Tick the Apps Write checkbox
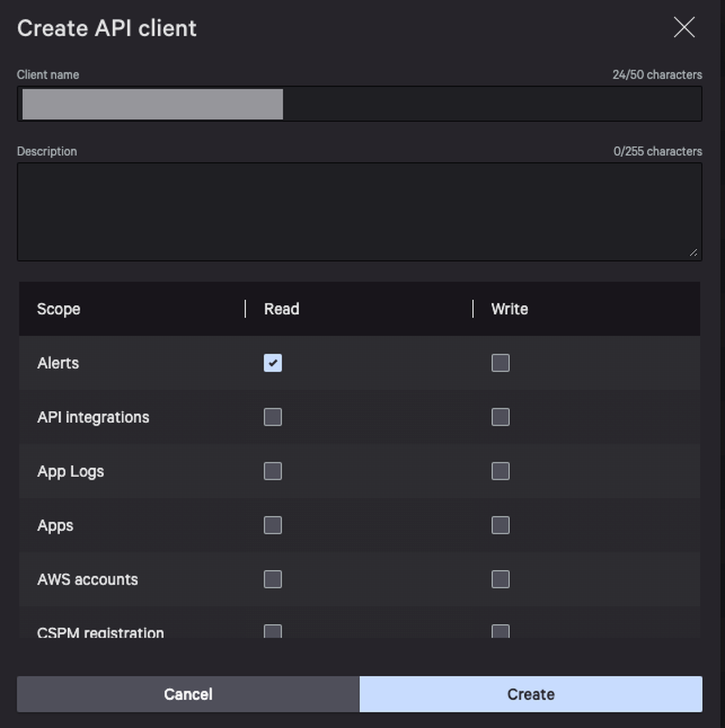Image resolution: width=725 pixels, height=728 pixels. pos(501,525)
